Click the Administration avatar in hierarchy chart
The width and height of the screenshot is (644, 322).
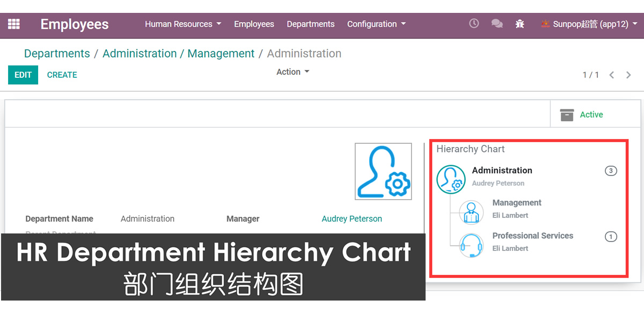[451, 179]
